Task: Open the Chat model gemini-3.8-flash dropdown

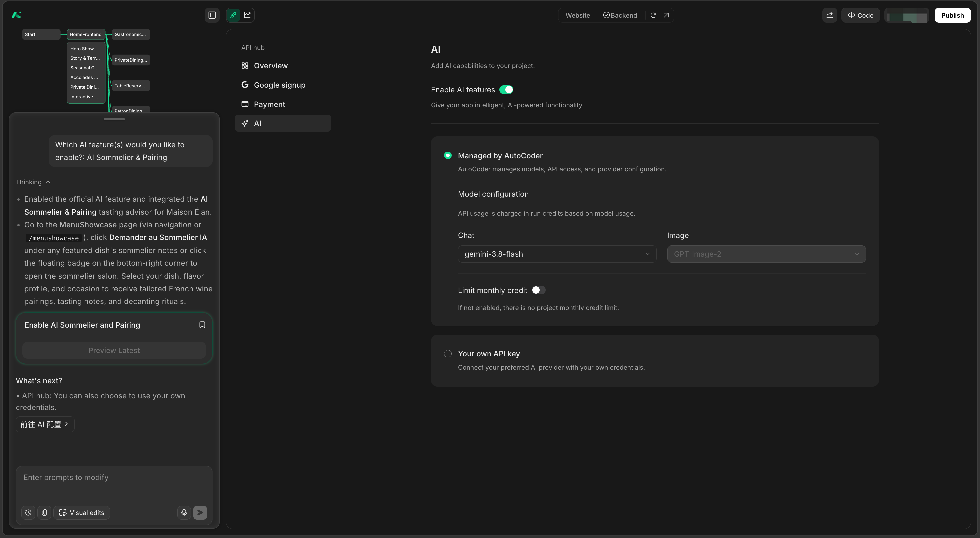Action: coord(557,254)
